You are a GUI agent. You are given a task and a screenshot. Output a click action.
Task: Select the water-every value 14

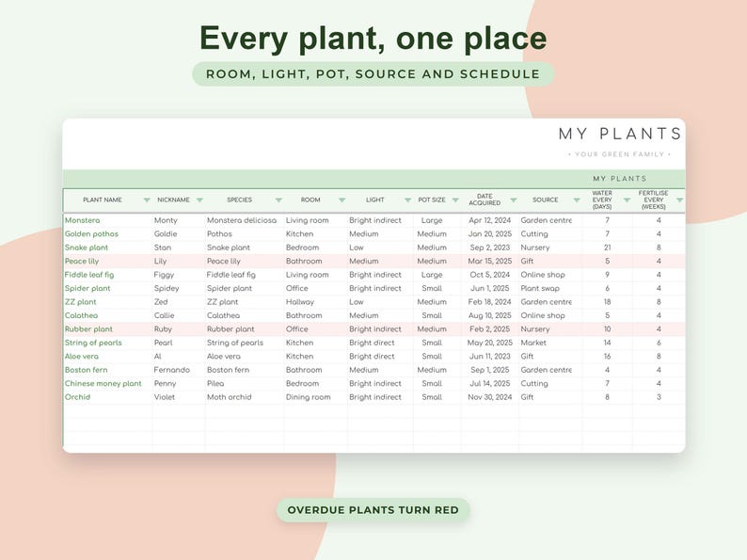(607, 343)
